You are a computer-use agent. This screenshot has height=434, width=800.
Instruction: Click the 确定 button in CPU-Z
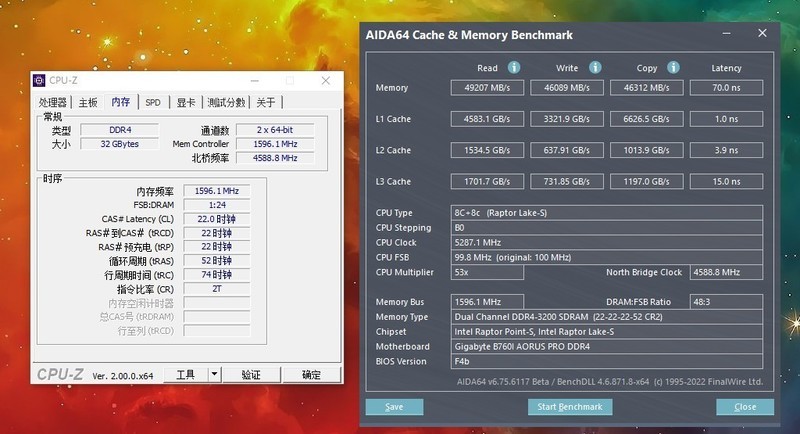tap(311, 374)
